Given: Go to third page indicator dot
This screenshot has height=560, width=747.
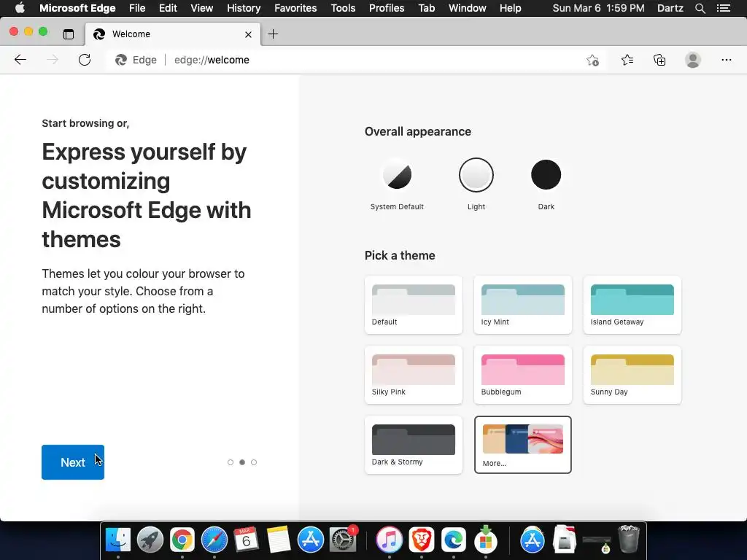Looking at the screenshot, I should pos(254,462).
